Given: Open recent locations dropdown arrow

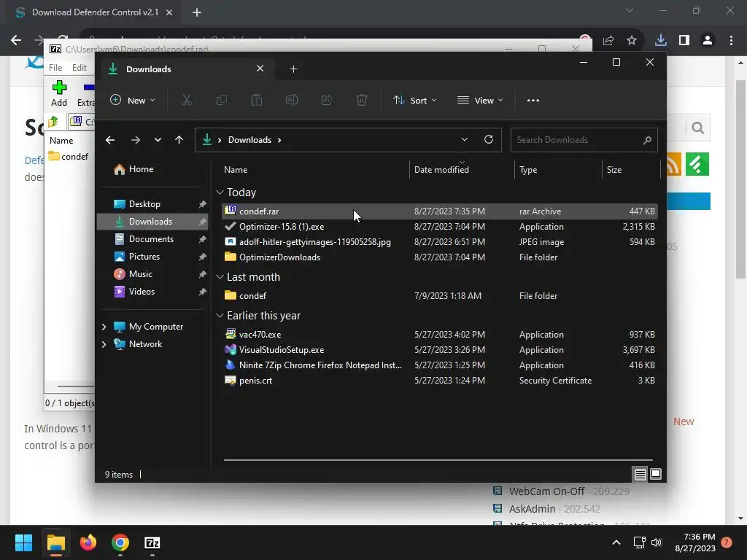Looking at the screenshot, I should pyautogui.click(x=158, y=140).
